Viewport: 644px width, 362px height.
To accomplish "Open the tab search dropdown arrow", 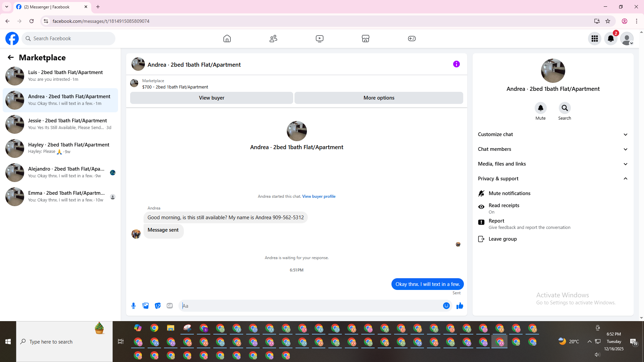I will pos(7,7).
